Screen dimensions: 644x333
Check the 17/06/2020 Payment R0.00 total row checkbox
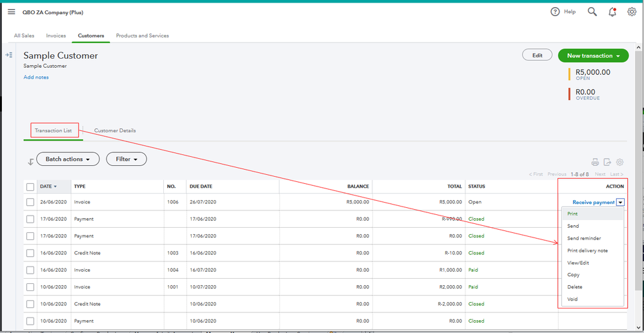[30, 236]
